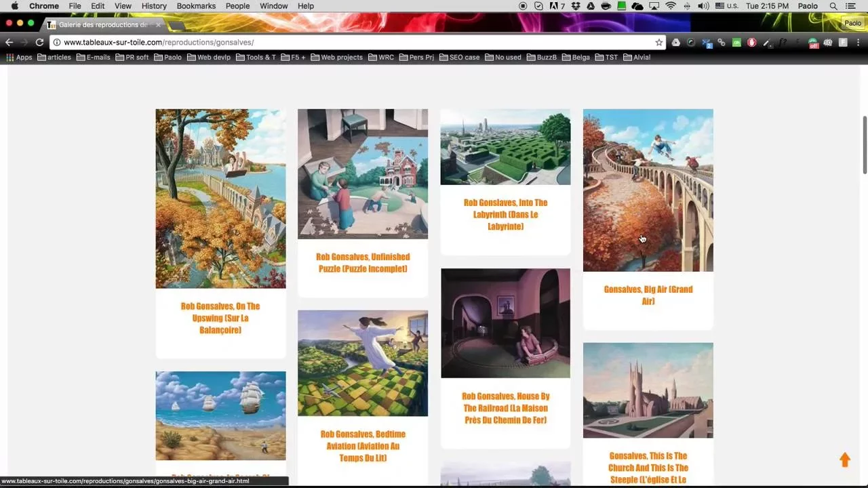Open 'House By The Railroad' title link
868x488 pixels.
[x=505, y=408]
